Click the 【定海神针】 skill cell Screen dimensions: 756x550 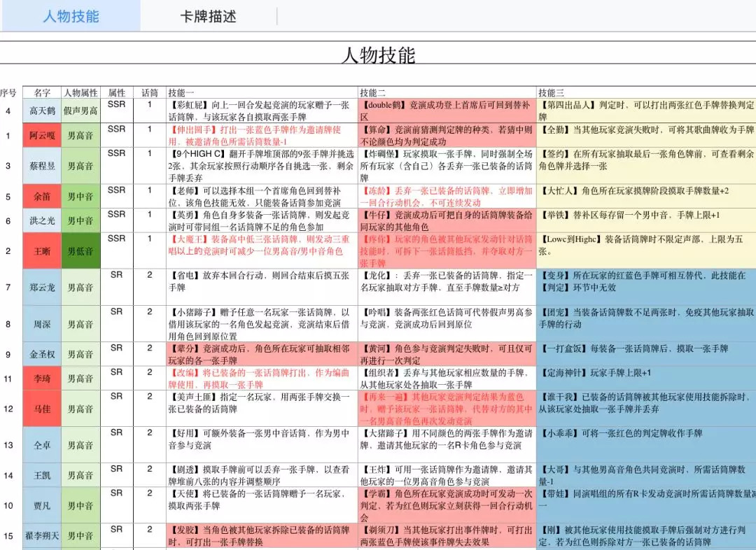click(646, 379)
